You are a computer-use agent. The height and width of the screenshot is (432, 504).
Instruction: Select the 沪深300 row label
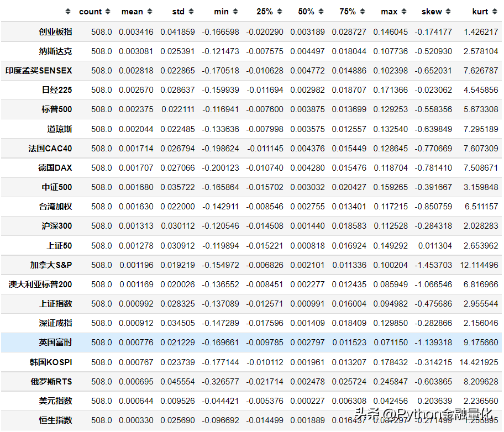click(56, 226)
